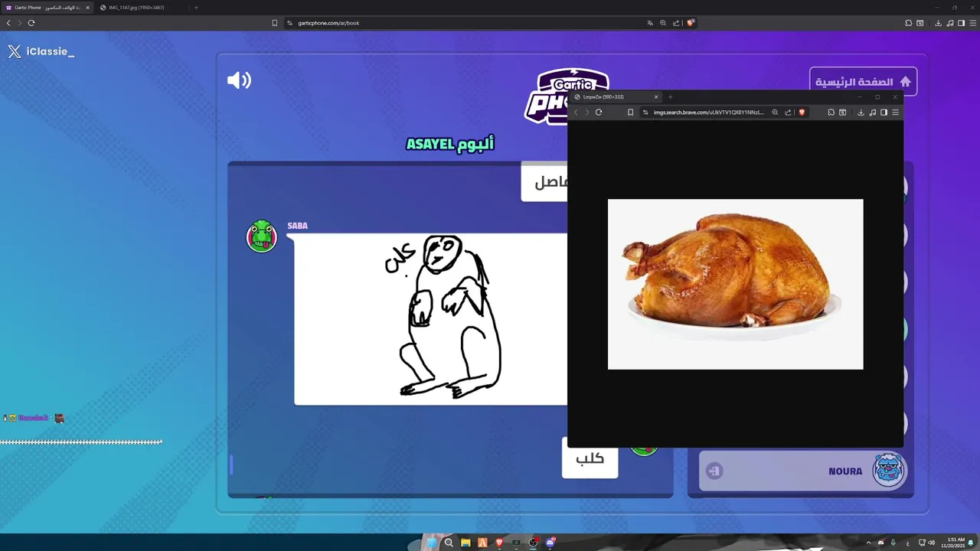Open SABA's drawing of the creature
The height and width of the screenshot is (551, 980).
(x=430, y=319)
